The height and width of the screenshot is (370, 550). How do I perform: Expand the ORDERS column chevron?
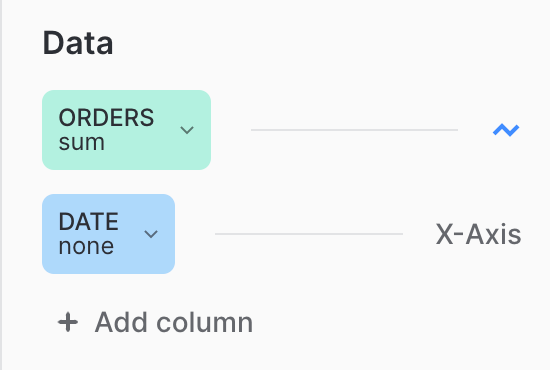[187, 130]
